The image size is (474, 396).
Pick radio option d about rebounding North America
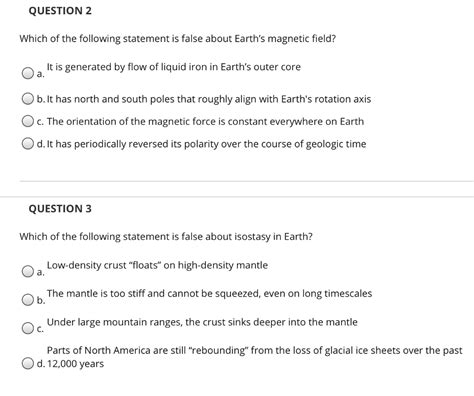pyautogui.click(x=28, y=363)
